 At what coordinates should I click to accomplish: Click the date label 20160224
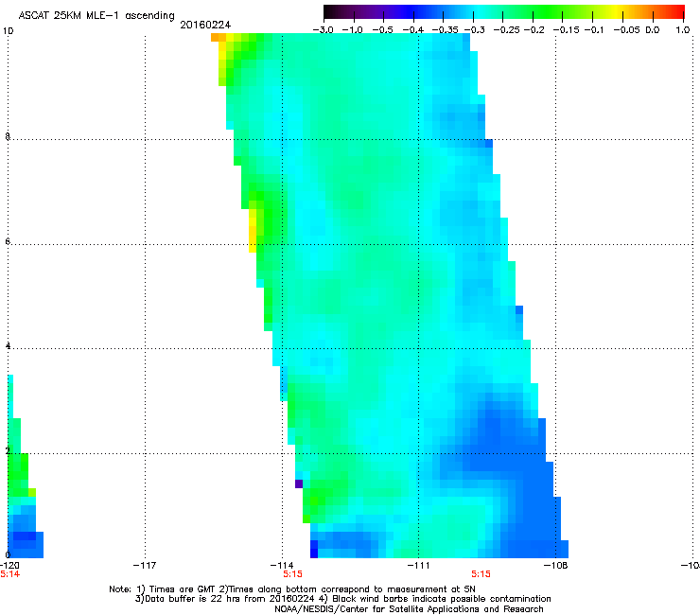click(x=205, y=25)
